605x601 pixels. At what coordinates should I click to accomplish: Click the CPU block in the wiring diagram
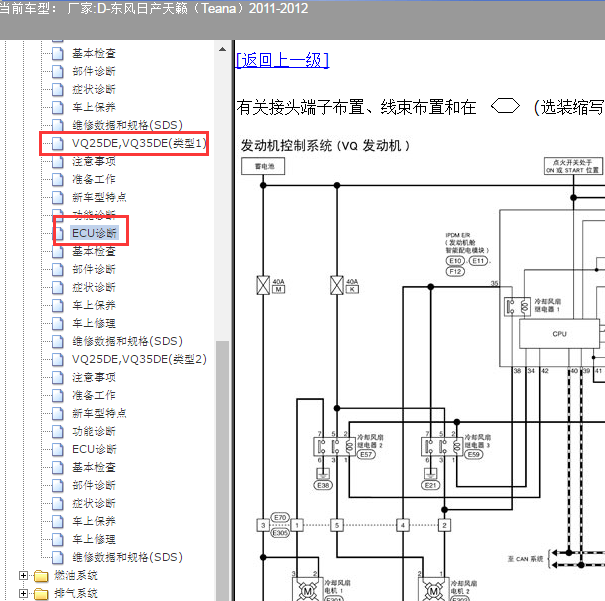click(x=559, y=334)
